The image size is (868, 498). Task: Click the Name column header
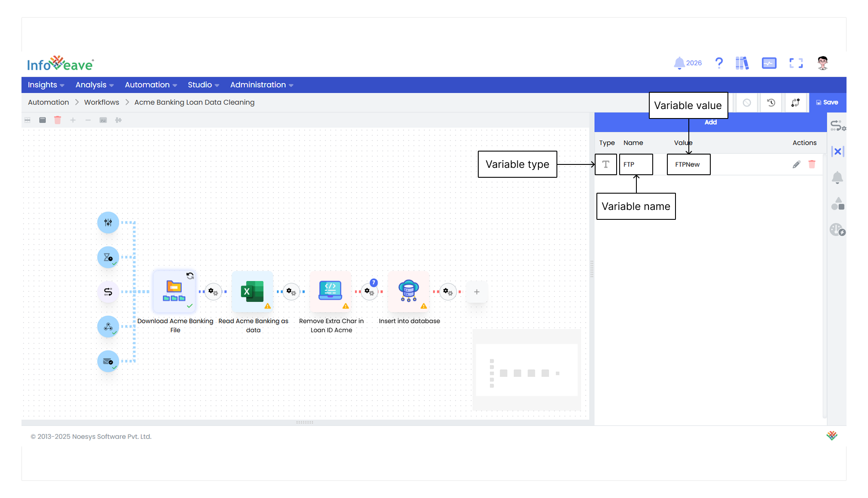633,143
